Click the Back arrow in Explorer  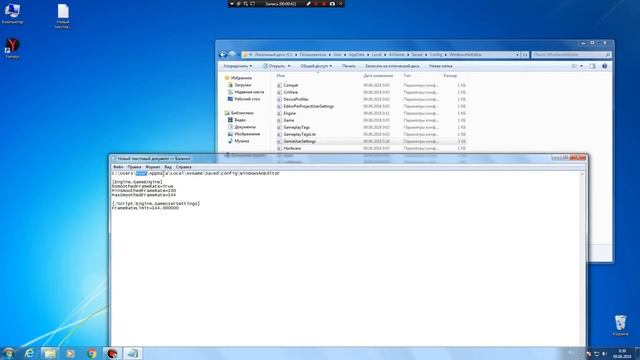click(x=223, y=54)
